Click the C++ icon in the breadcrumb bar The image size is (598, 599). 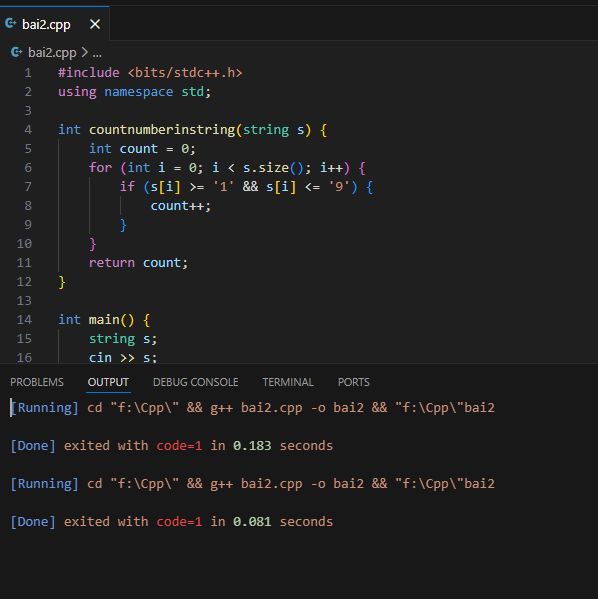[x=16, y=52]
